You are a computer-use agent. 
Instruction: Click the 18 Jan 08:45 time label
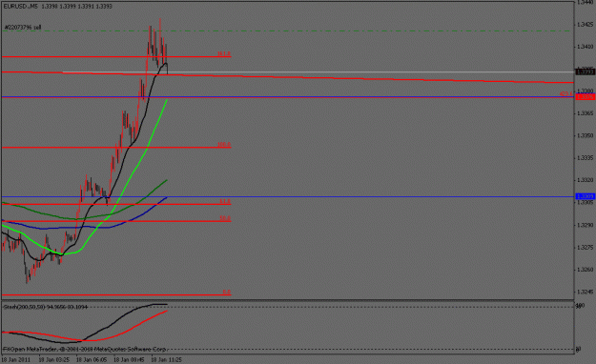pyautogui.click(x=129, y=359)
